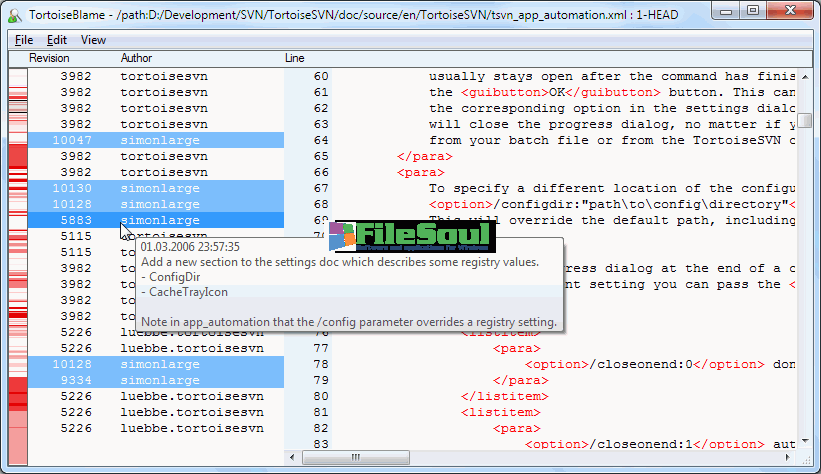Click the vertical scrollbar down arrow
Viewport: 821px width, 474px height.
(x=807, y=442)
